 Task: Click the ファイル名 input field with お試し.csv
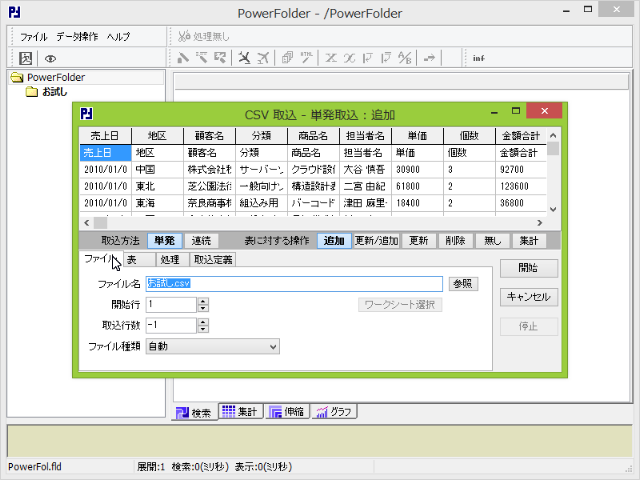(x=294, y=284)
